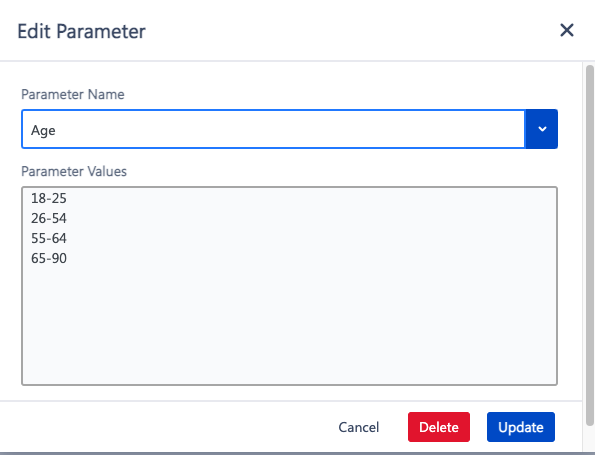Viewport: 595px width, 455px height.
Task: Click the scrollbar track below the thumb
Action: (x=590, y=438)
